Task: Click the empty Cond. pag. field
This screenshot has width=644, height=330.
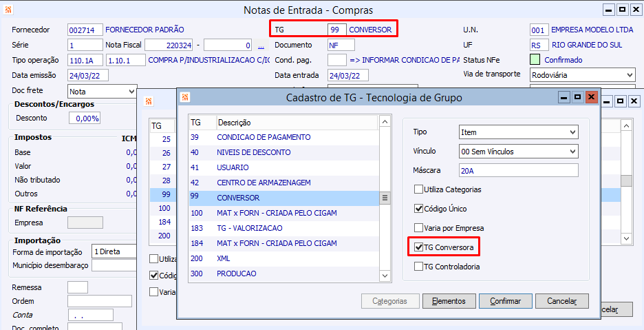Action: (x=336, y=60)
